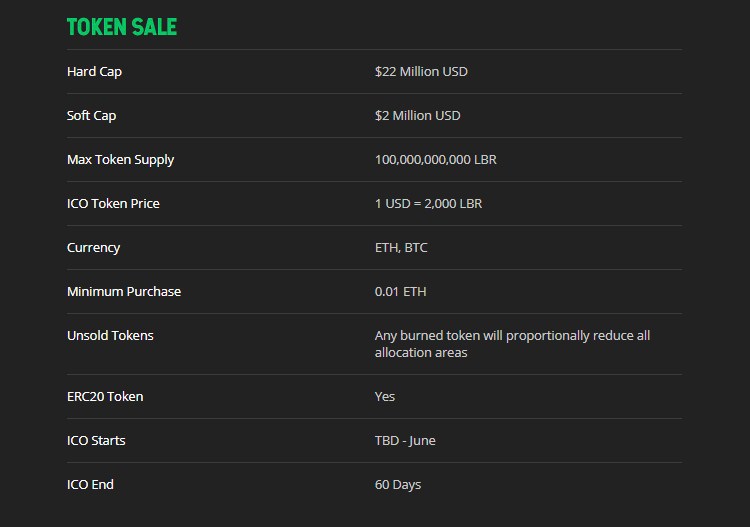Select the Hard Cap label
Screen dimensions: 750x527
coord(94,72)
